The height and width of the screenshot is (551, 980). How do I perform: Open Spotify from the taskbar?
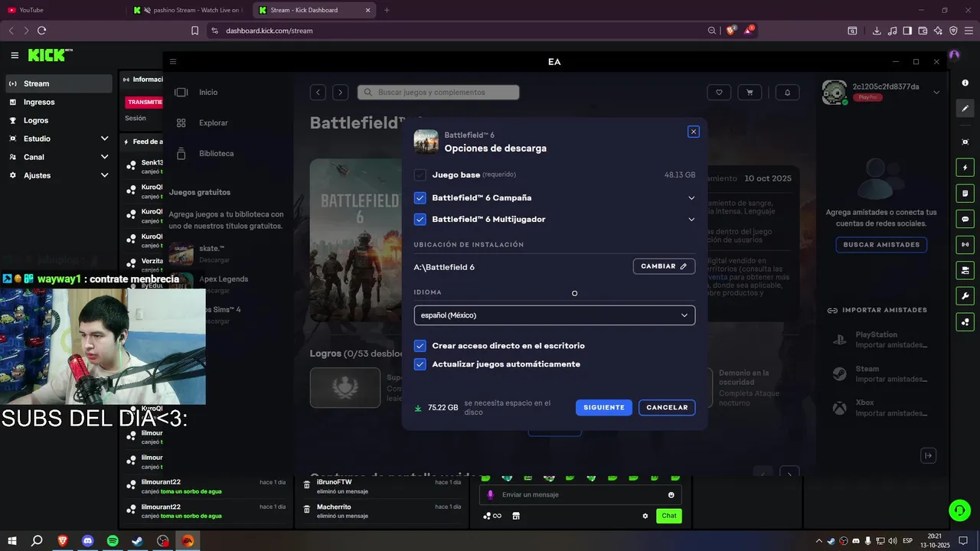[x=113, y=541]
